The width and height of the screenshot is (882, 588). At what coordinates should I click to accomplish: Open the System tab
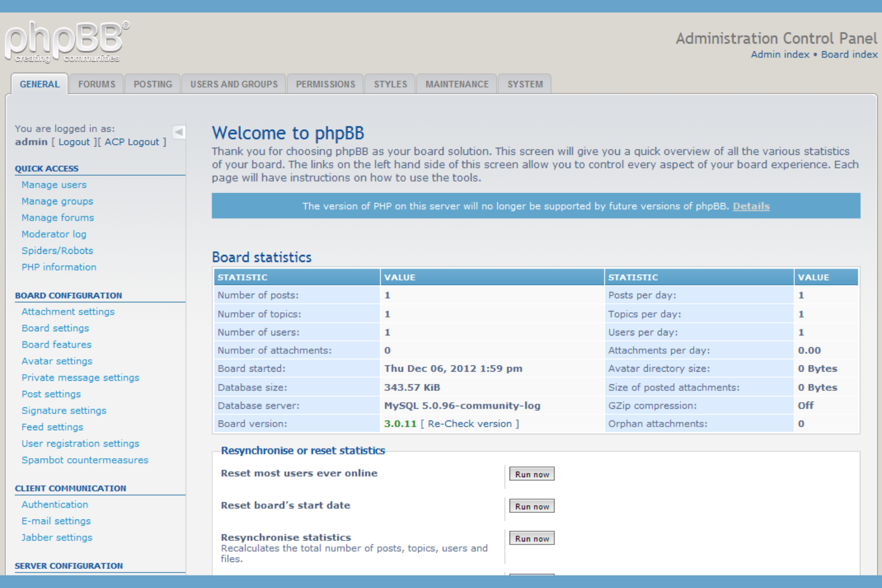(x=525, y=84)
